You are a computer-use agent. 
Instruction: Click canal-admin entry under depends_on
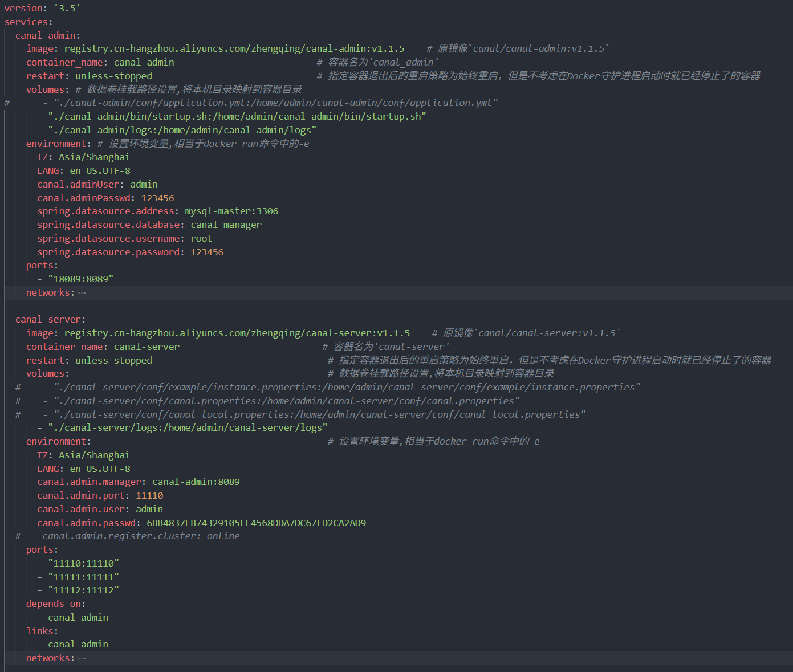pyautogui.click(x=78, y=618)
